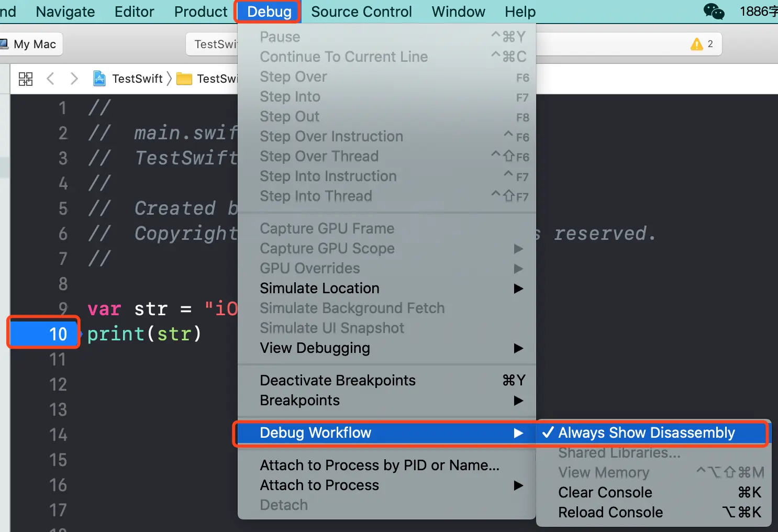Toggle the breakpoint on line 10

[44, 334]
